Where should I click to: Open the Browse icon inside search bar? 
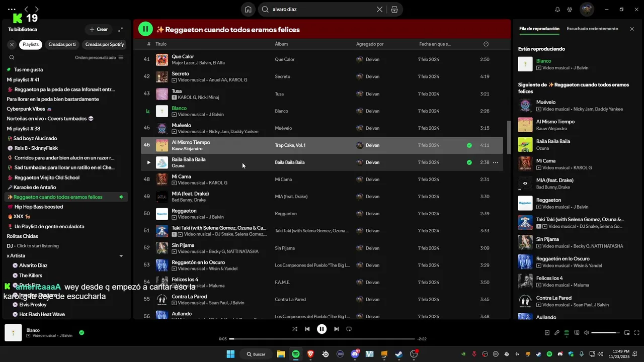pyautogui.click(x=394, y=9)
